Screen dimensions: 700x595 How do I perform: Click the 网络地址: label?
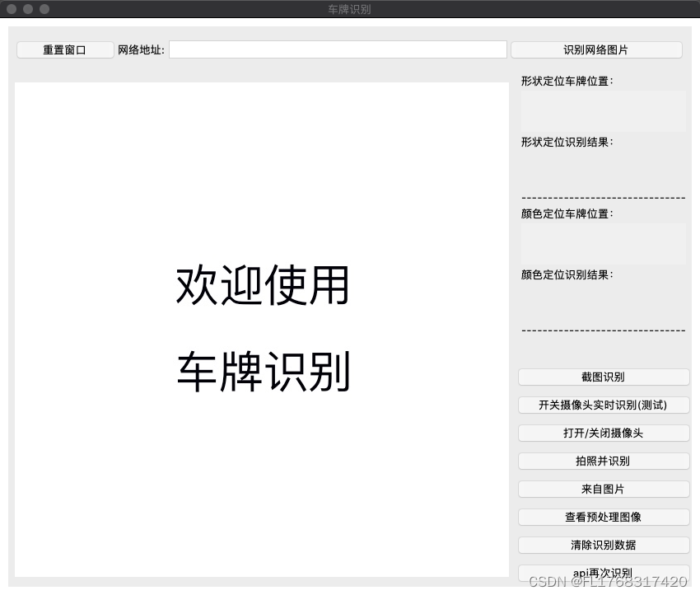tap(141, 50)
